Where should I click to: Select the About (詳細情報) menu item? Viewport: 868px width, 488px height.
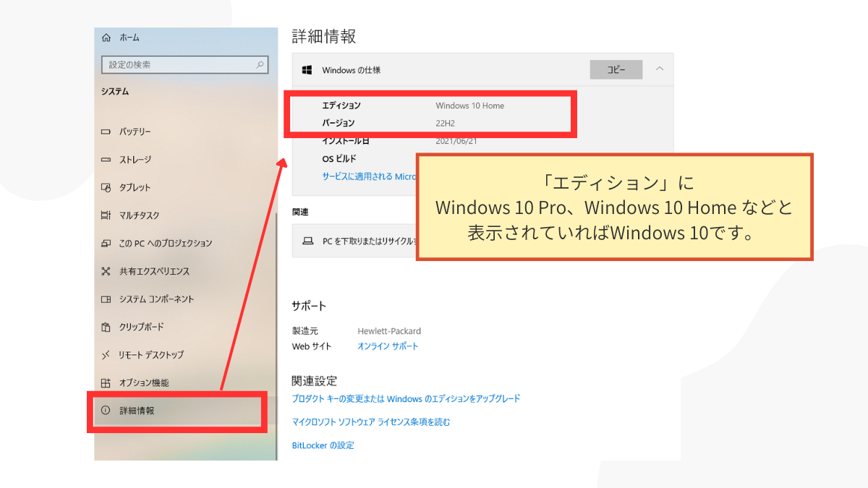pyautogui.click(x=137, y=411)
